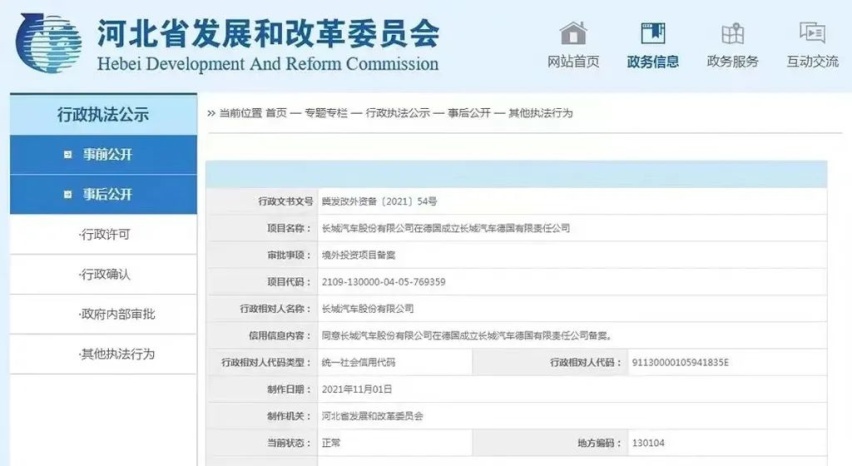Open the 互动交流 nav label

[x=812, y=62]
